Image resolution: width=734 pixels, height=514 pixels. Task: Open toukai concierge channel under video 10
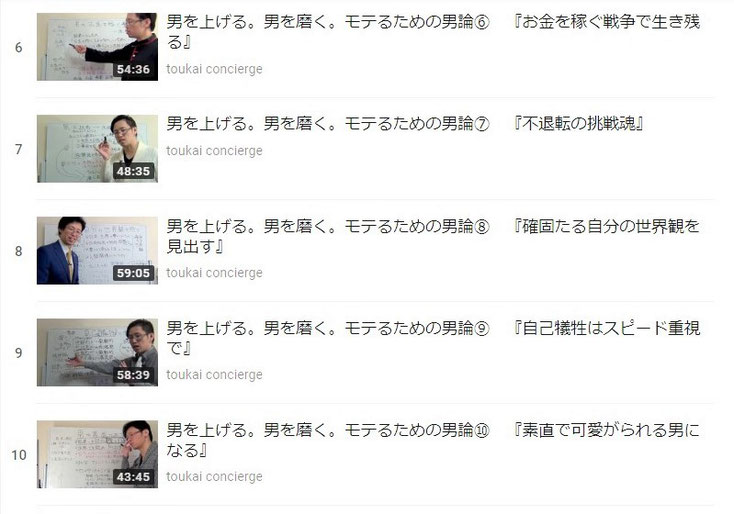[214, 476]
